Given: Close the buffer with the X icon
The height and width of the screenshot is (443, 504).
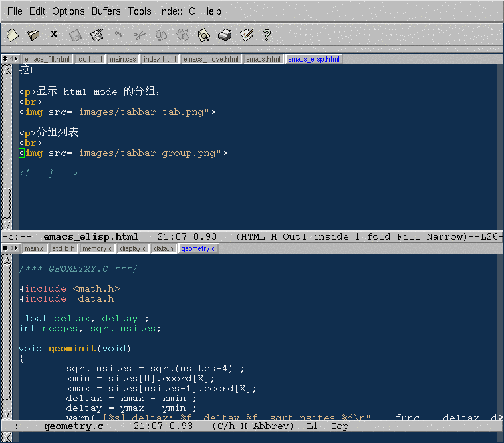Looking at the screenshot, I should [x=54, y=34].
